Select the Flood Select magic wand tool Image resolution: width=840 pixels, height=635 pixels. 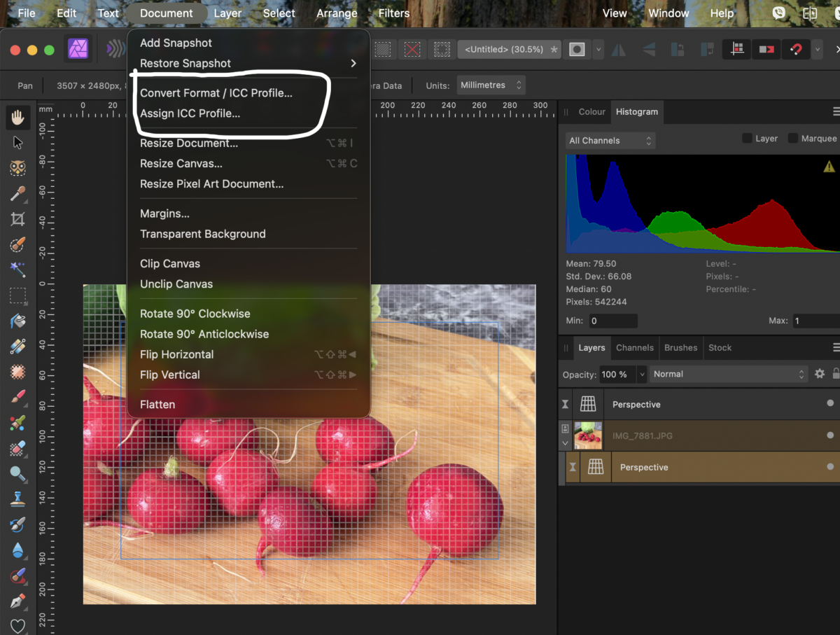18,270
